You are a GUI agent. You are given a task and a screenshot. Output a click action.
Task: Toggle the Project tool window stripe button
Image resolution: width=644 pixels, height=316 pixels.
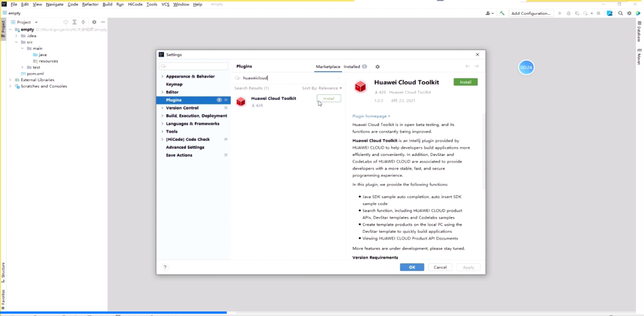(x=3, y=29)
